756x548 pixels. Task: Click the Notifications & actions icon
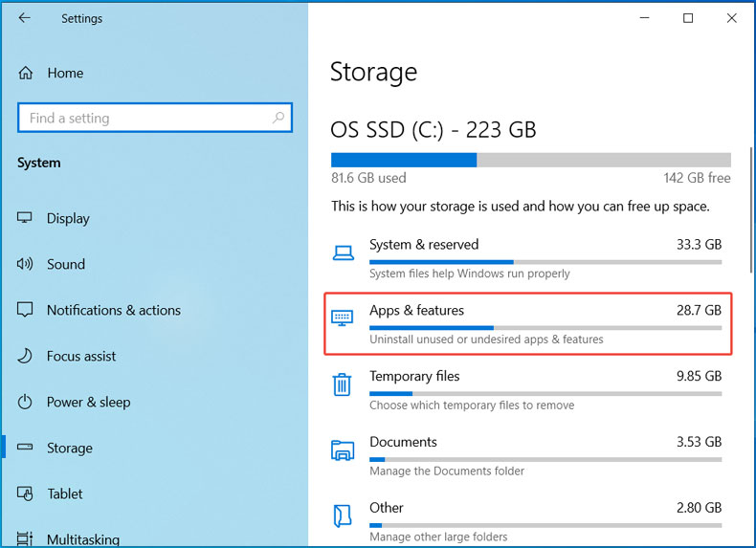(x=25, y=310)
